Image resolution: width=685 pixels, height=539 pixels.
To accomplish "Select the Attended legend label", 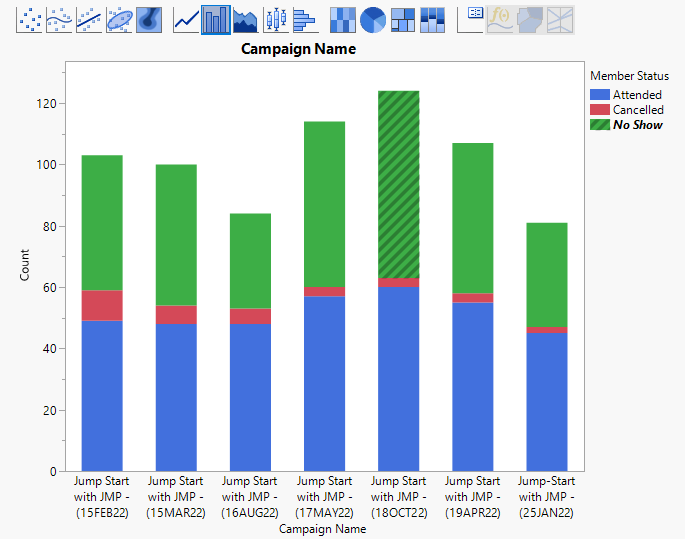I will click(637, 95).
